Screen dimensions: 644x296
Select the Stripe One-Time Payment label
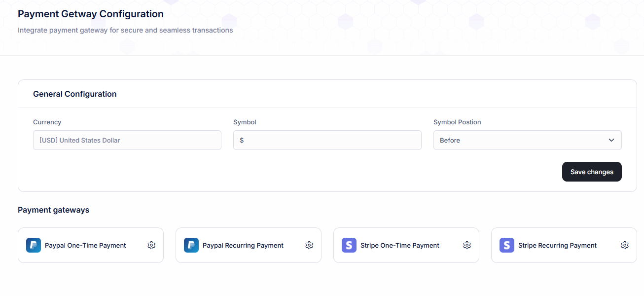tap(400, 245)
